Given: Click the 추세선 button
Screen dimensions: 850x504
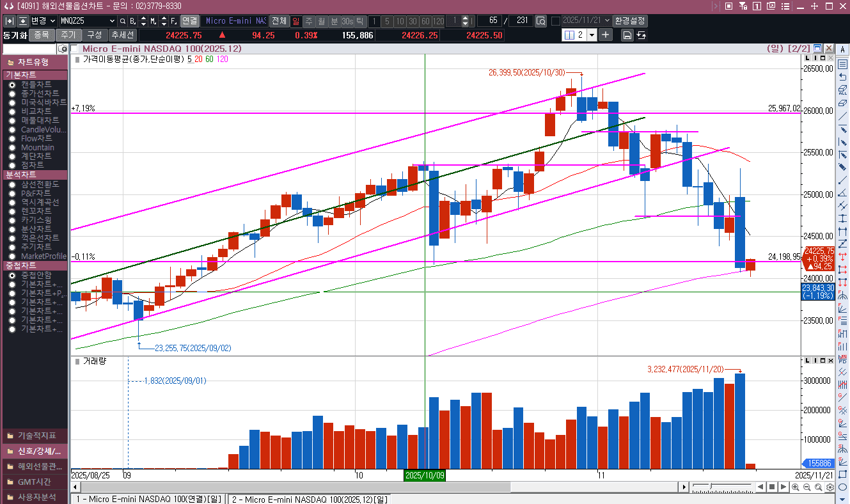Looking at the screenshot, I should point(122,35).
